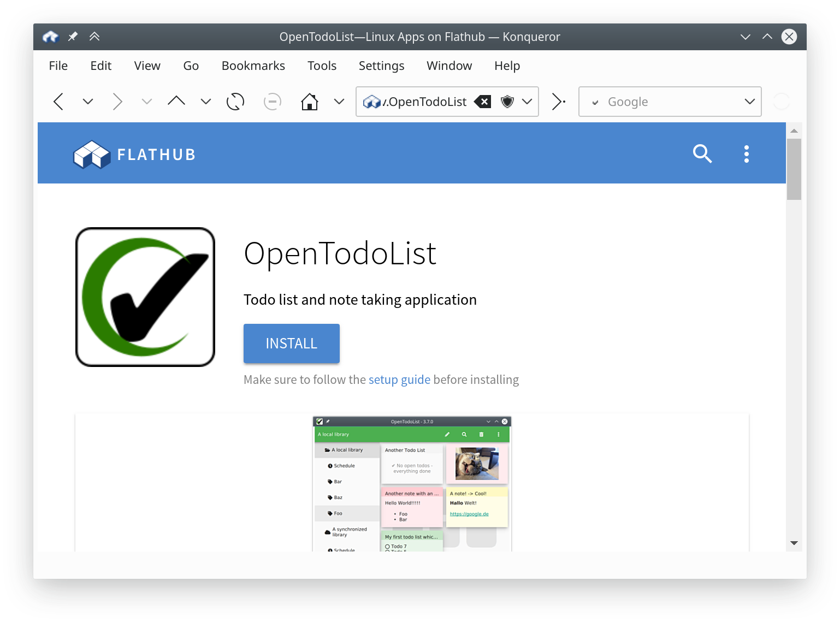
Task: Click the scrollbar up arrow
Action: point(794,131)
